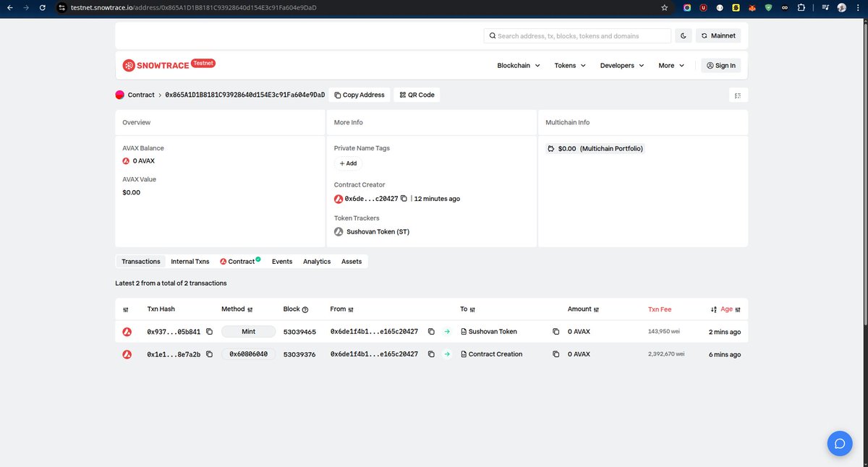Open the browser menu three-dots icon
868x467 pixels.
(x=859, y=7)
